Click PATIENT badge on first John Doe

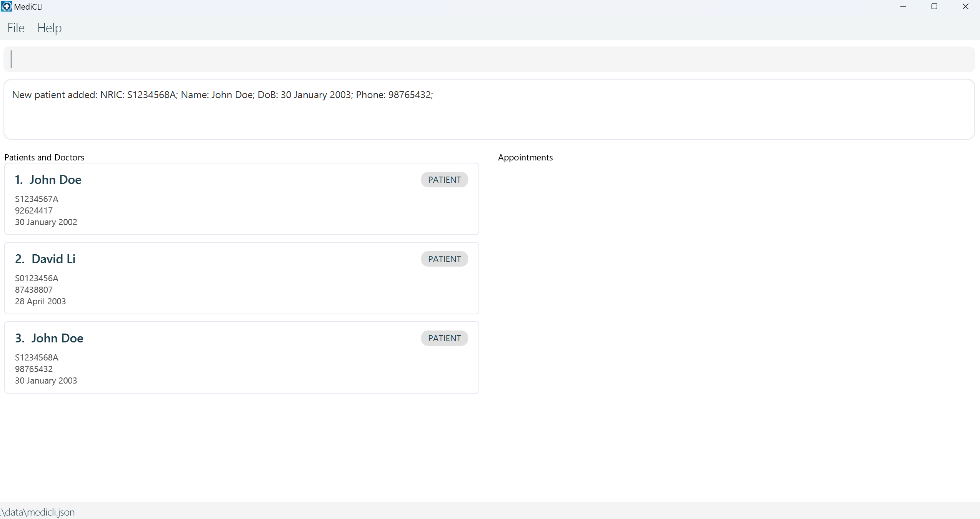[444, 180]
